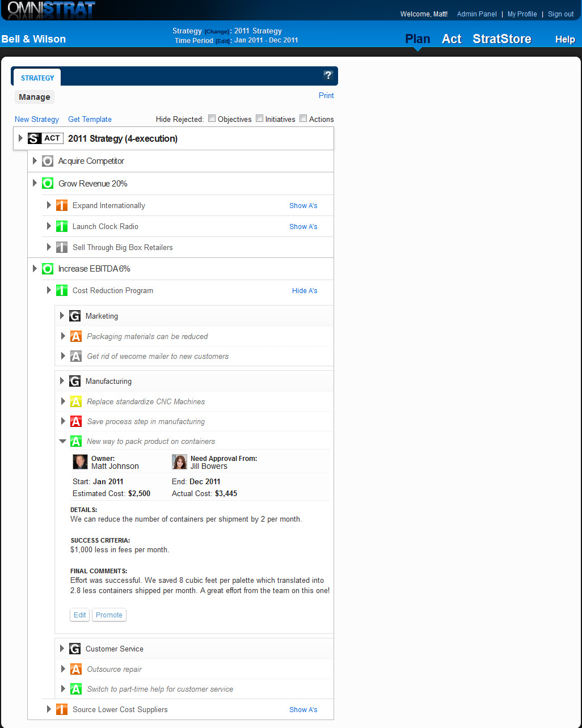Image resolution: width=582 pixels, height=728 pixels.
Task: Open the StratStore tab
Action: coord(502,39)
